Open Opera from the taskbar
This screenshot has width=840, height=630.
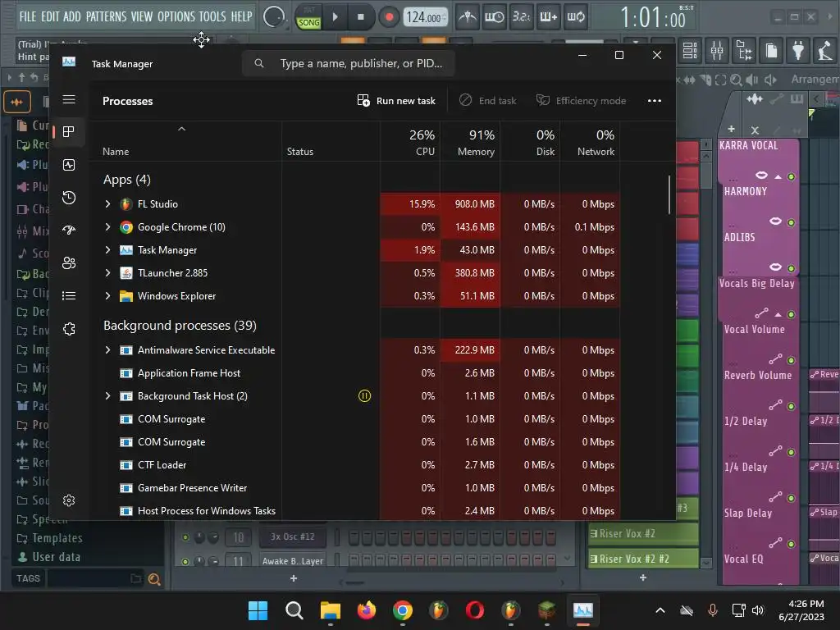click(x=475, y=610)
